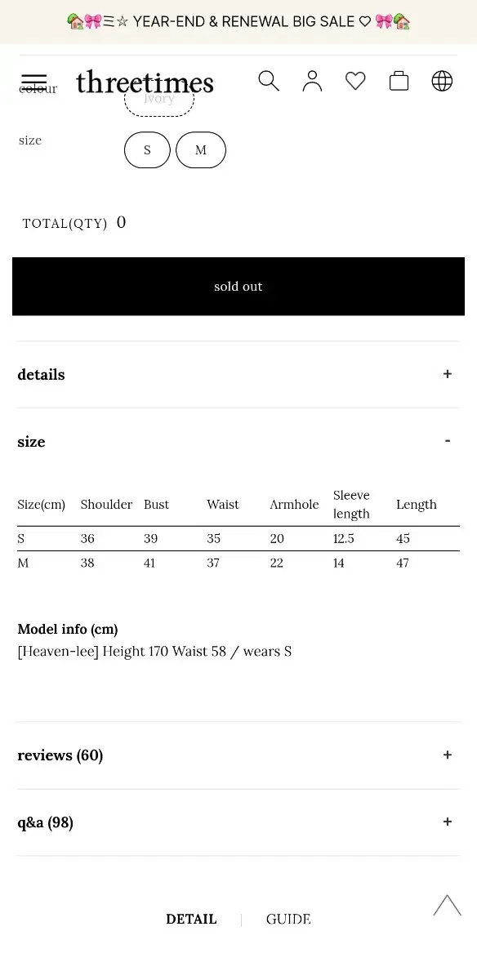Select size S option
477x980 pixels.
coord(147,150)
